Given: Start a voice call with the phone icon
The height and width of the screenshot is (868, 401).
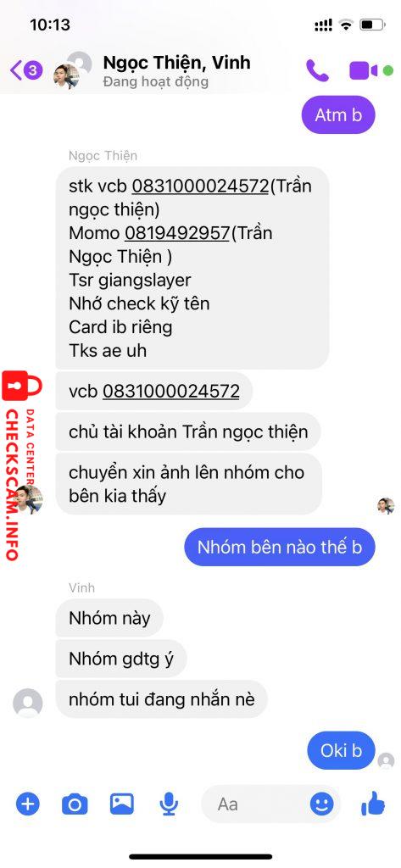Looking at the screenshot, I should [x=317, y=70].
